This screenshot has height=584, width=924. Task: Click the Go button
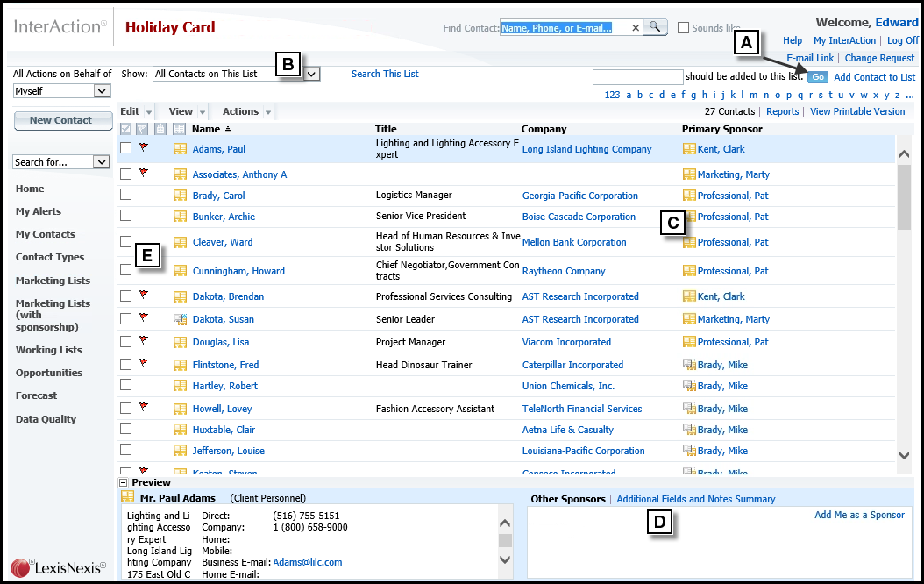pyautogui.click(x=817, y=77)
